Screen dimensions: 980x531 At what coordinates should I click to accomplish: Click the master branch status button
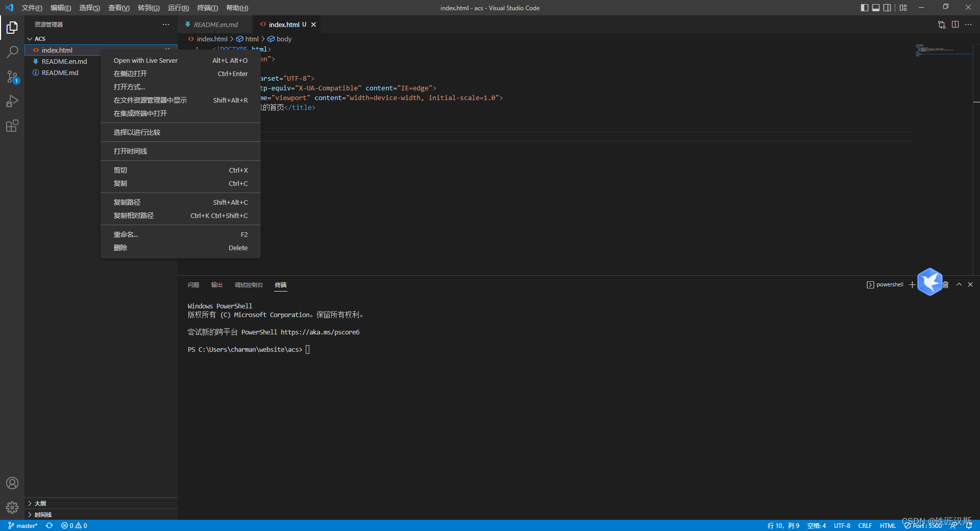23,525
